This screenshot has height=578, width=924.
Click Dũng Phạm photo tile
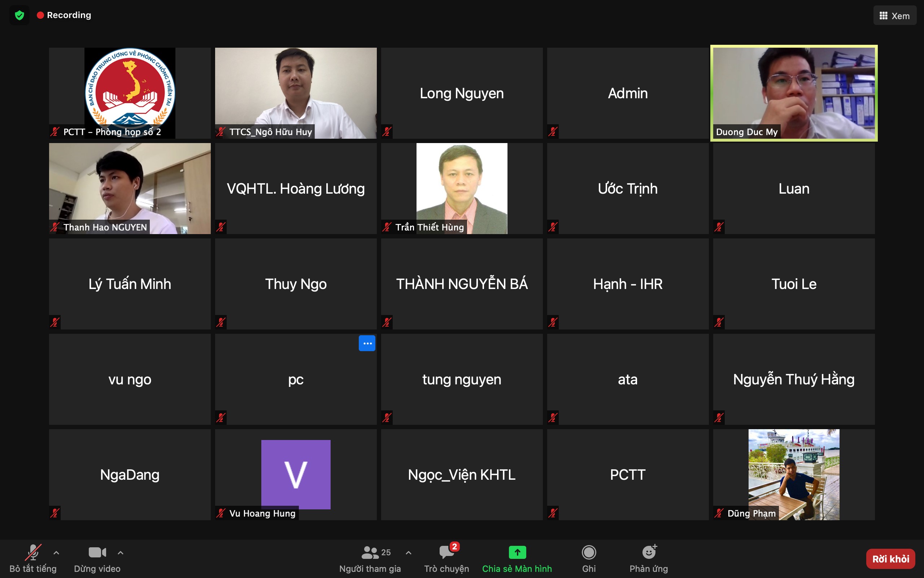tap(794, 474)
